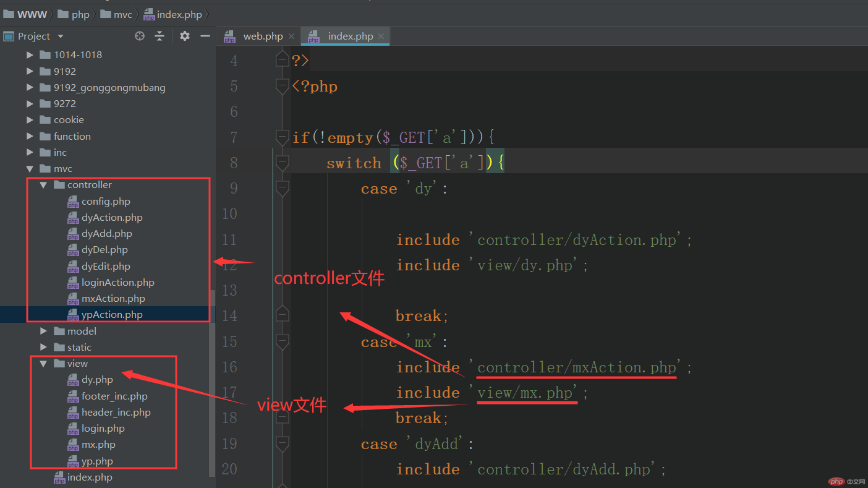Screen dimensions: 868x488
Task: Close the web.php tab
Action: pyautogui.click(x=291, y=36)
